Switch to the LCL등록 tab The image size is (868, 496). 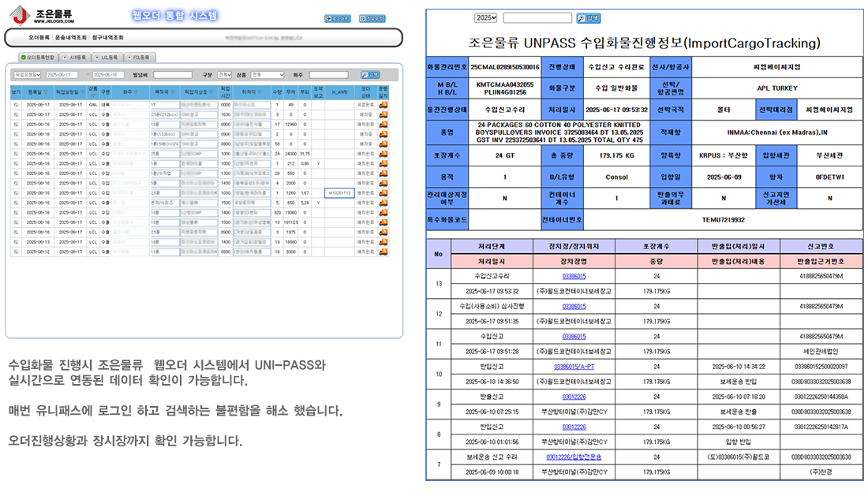[x=107, y=57]
